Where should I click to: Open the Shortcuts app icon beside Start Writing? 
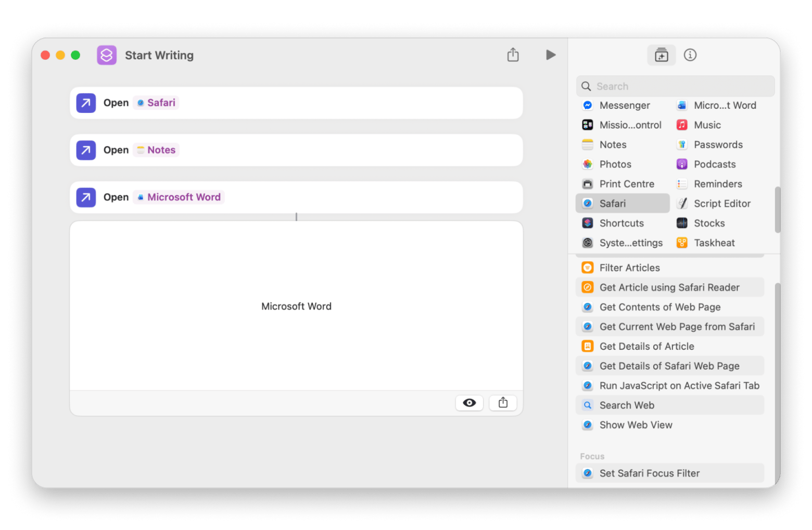(x=107, y=55)
